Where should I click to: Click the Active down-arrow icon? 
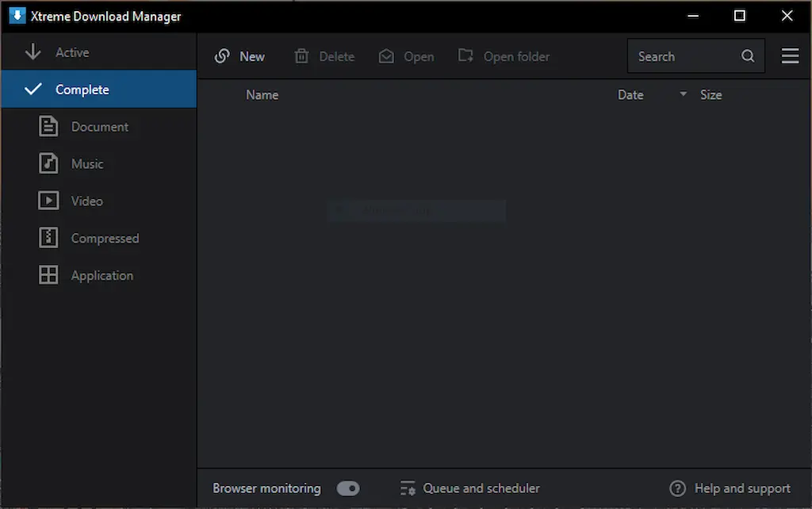tap(33, 52)
